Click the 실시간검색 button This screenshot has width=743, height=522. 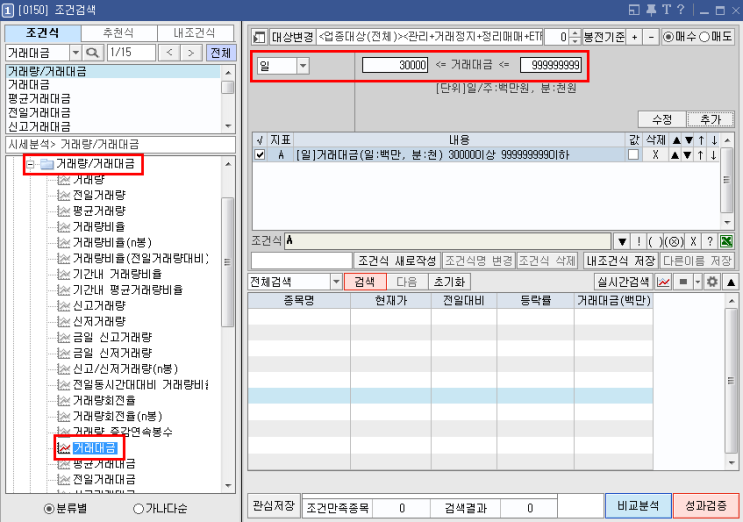pos(623,282)
